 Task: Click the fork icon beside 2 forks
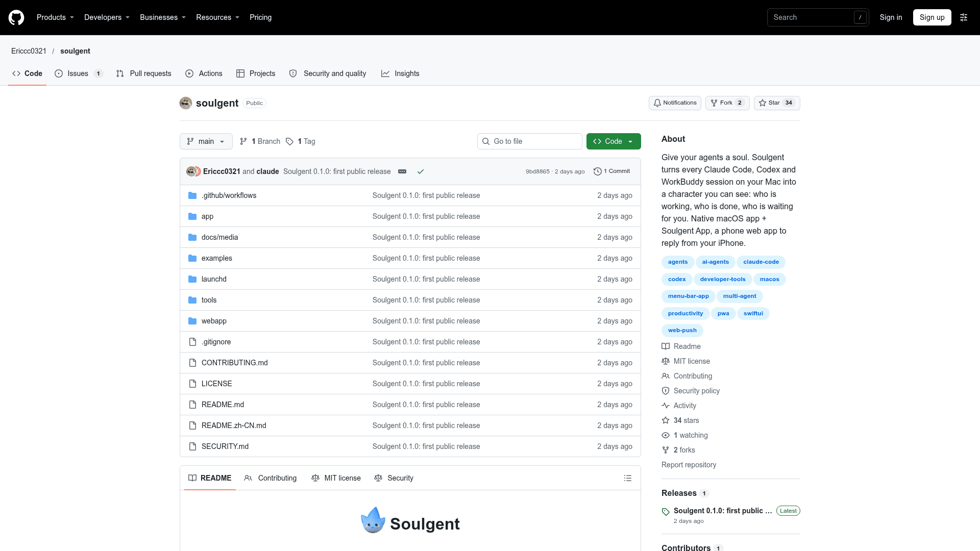[x=666, y=450]
